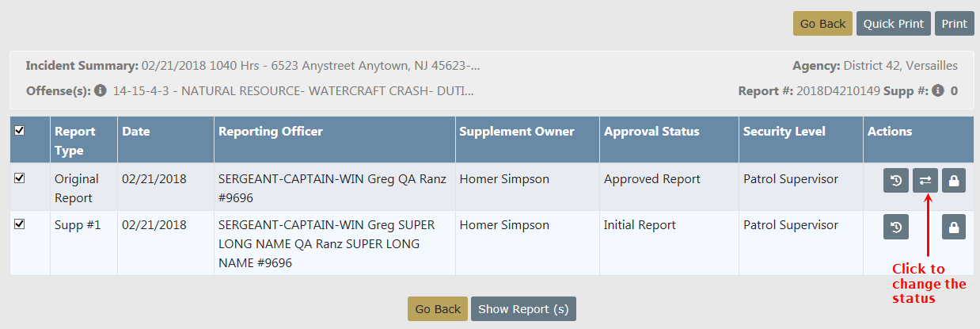The height and width of the screenshot is (329, 980).
Task: Click the Show Report (s) button
Action: [523, 309]
